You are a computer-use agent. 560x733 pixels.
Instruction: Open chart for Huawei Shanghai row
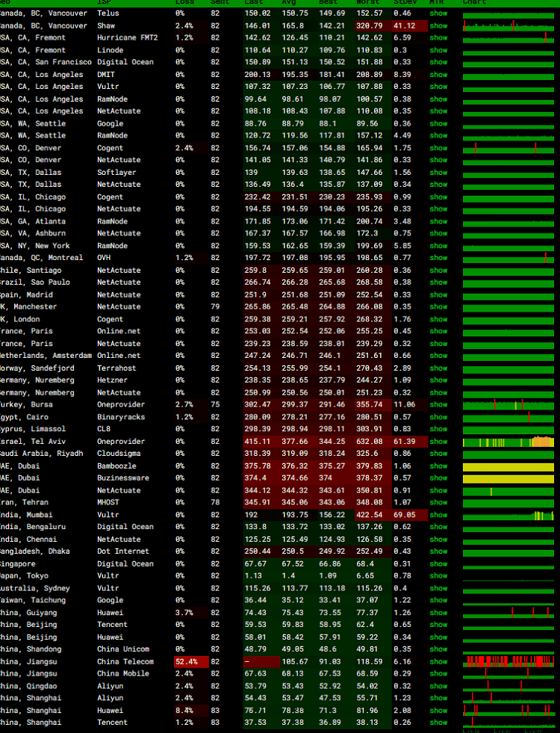coord(508,710)
